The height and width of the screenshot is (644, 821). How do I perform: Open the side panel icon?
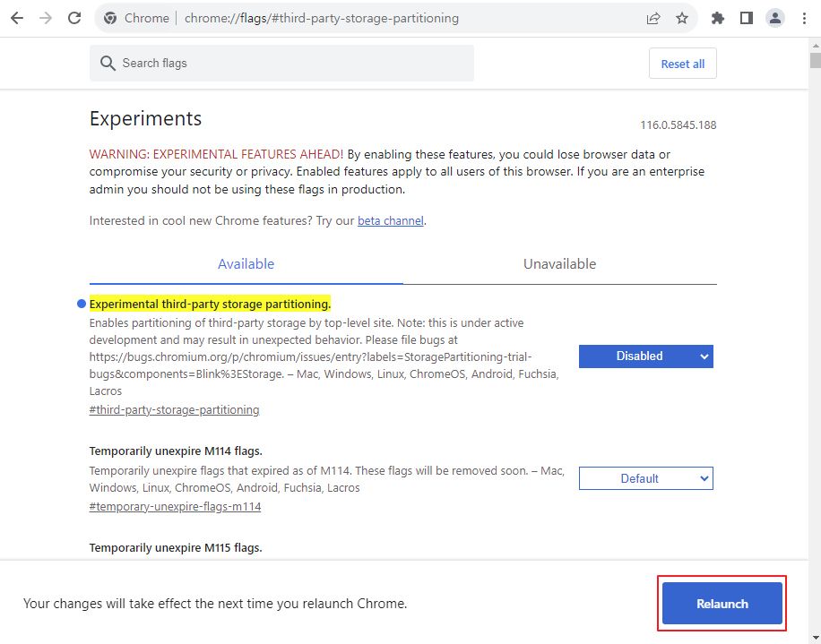(x=746, y=18)
